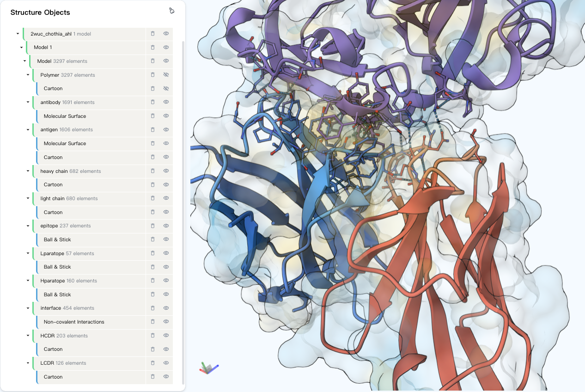Show the hidden Polymer using its eye toggle
The height and width of the screenshot is (392, 585).
(166, 74)
